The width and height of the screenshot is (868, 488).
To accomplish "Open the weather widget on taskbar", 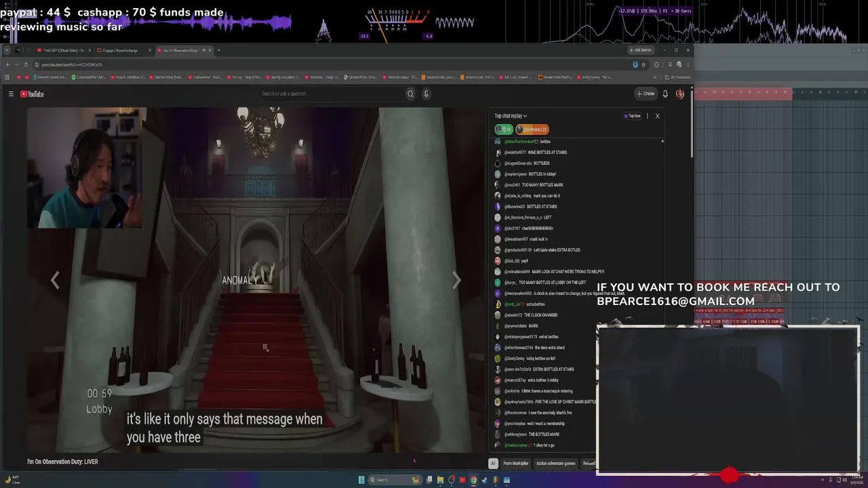I will (12, 480).
